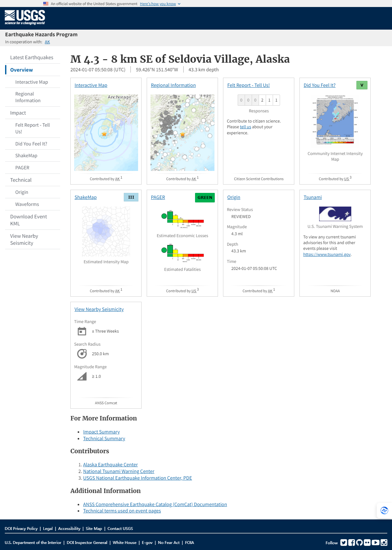This screenshot has width=392, height=550.
Task: Open the Did You Feel It? card link
Action: pyautogui.click(x=319, y=85)
